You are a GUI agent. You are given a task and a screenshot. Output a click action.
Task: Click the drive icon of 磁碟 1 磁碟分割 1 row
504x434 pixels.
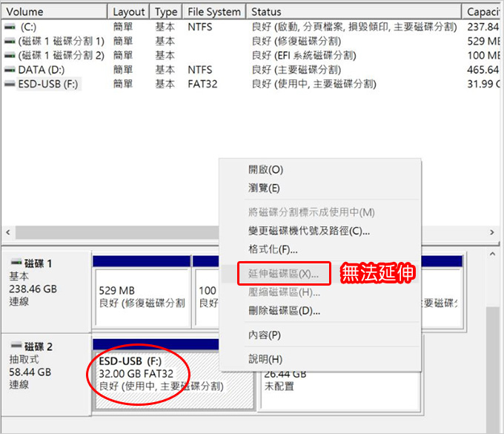10,42
